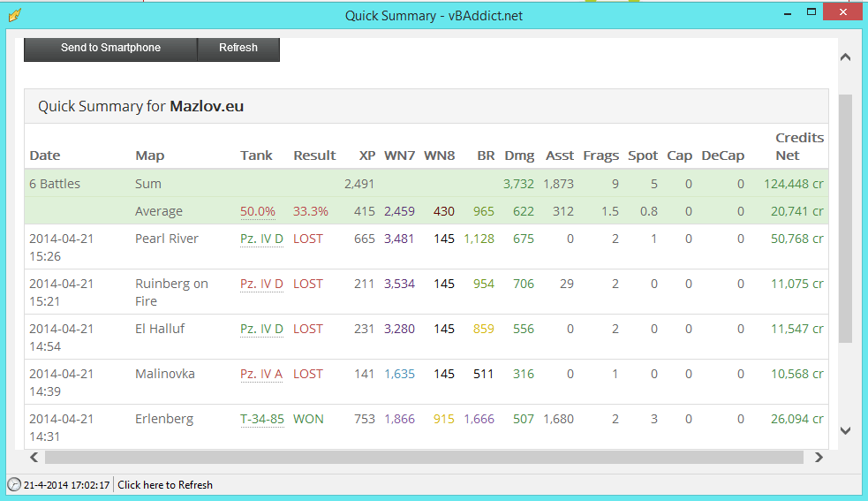Click the Map column header
This screenshot has width=868, height=501.
(x=149, y=156)
